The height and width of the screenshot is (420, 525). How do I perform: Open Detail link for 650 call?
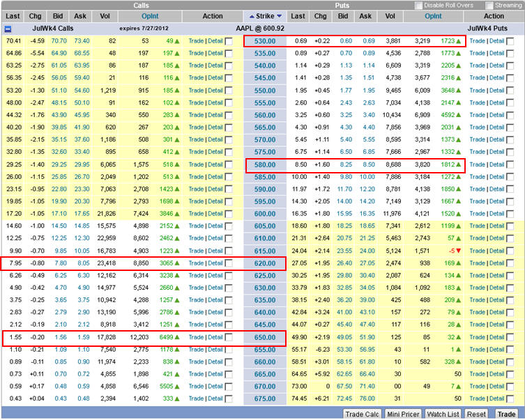(x=215, y=336)
